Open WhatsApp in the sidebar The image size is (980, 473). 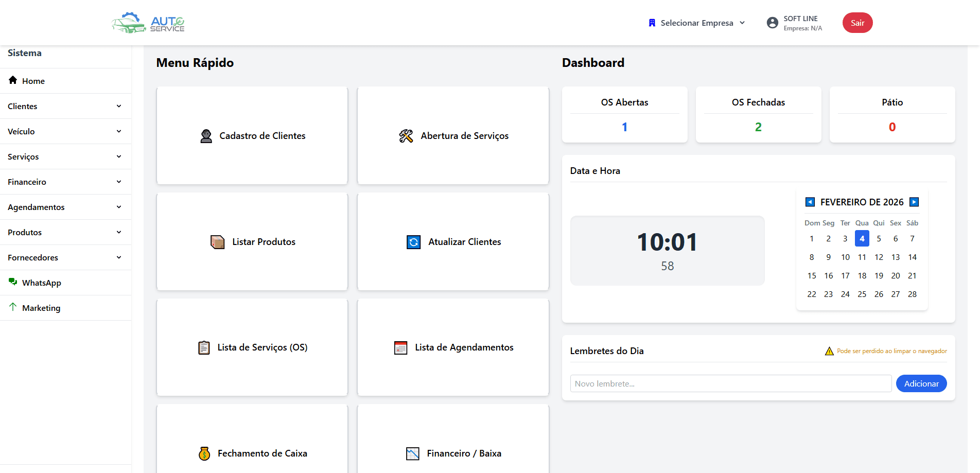click(x=65, y=283)
